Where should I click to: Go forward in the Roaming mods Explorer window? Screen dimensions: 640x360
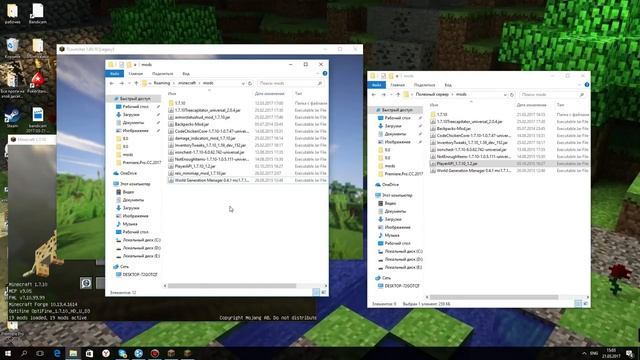coord(121,83)
